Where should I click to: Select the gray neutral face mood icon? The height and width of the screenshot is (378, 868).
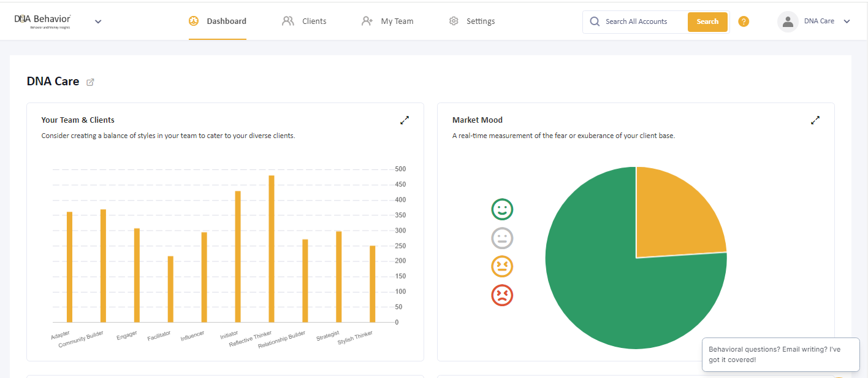point(502,238)
